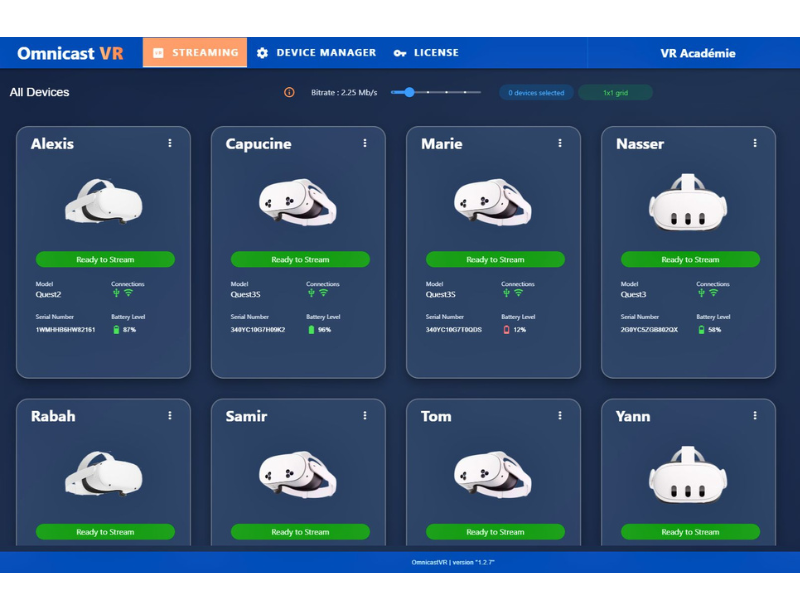Viewport: 800px width, 600px height.
Task: Open the kebab menu on Marie card
Action: (x=560, y=143)
